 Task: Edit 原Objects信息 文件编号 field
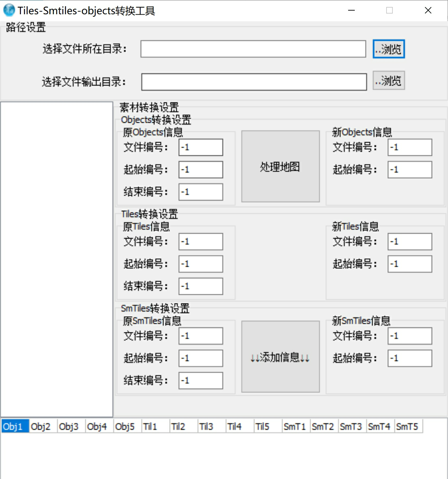coord(201,147)
